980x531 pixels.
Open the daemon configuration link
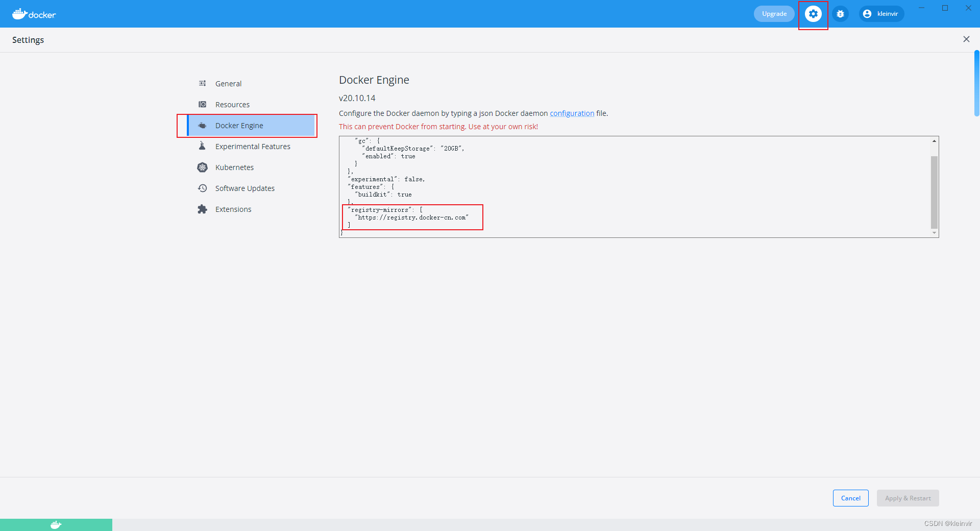[572, 113]
